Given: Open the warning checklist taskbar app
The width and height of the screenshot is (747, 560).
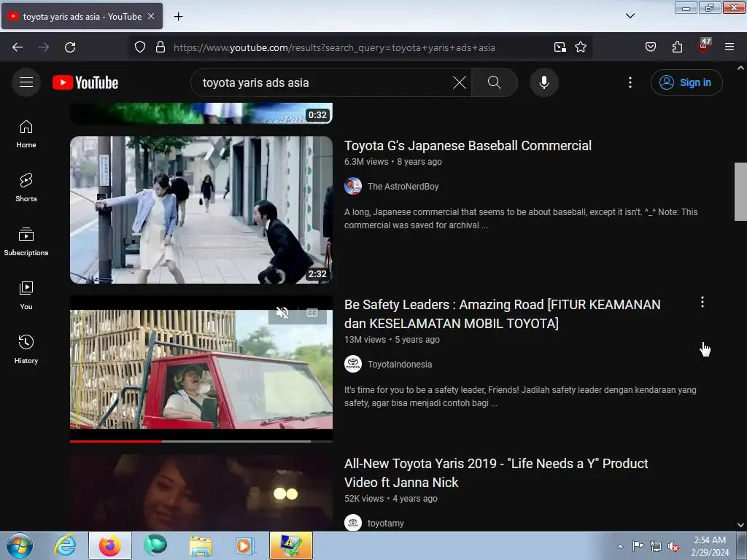Looking at the screenshot, I should click(x=290, y=545).
